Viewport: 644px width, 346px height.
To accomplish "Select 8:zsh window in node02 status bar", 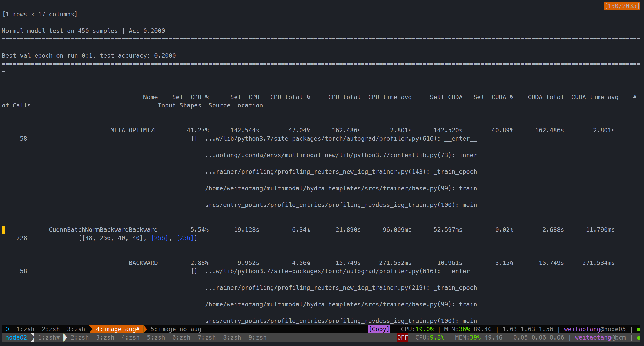I will click(x=232, y=337).
